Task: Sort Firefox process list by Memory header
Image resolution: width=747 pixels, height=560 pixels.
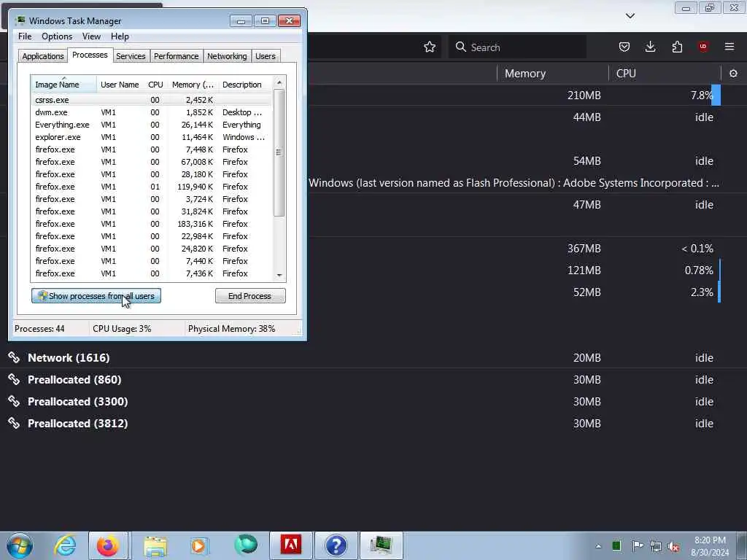Action: [x=553, y=74]
